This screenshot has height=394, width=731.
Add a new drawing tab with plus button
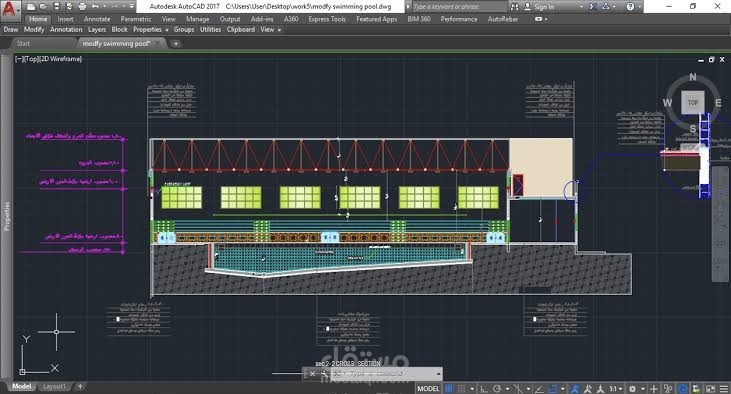[x=176, y=43]
